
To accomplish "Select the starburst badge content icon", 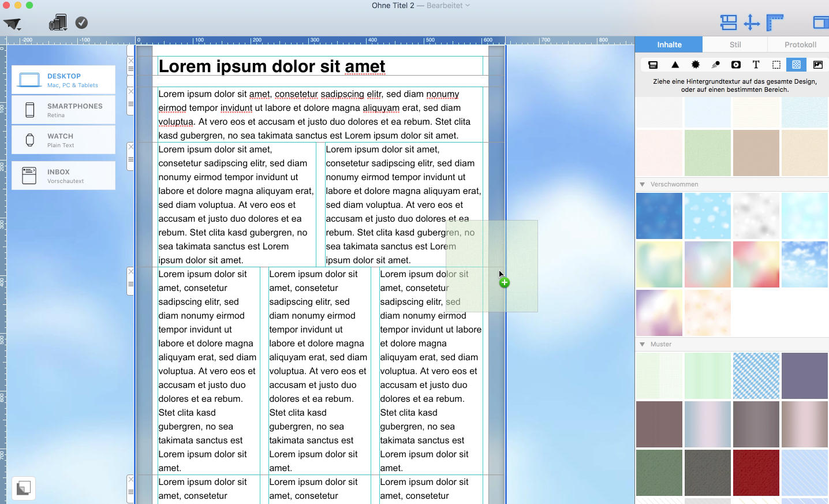I will (x=696, y=65).
